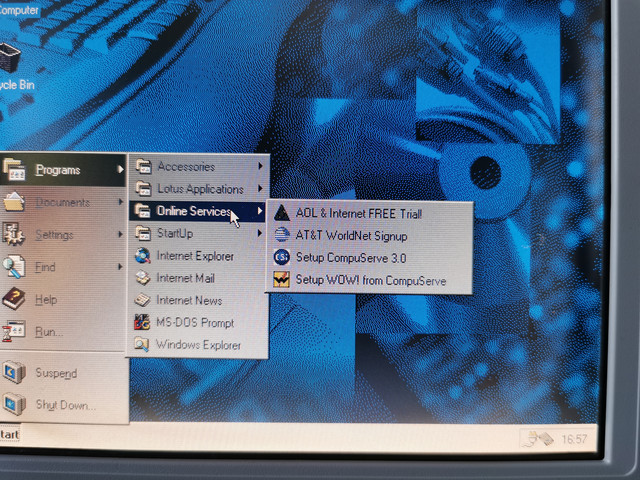
Task: Click the AT&T WorldNet globe icon
Action: (282, 235)
